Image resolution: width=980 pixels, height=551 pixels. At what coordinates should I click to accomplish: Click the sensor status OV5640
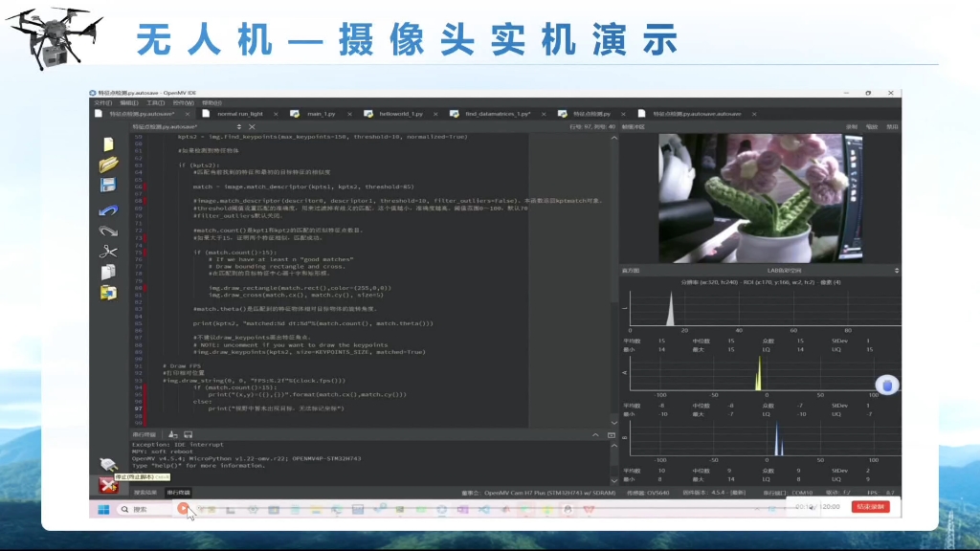[648, 493]
